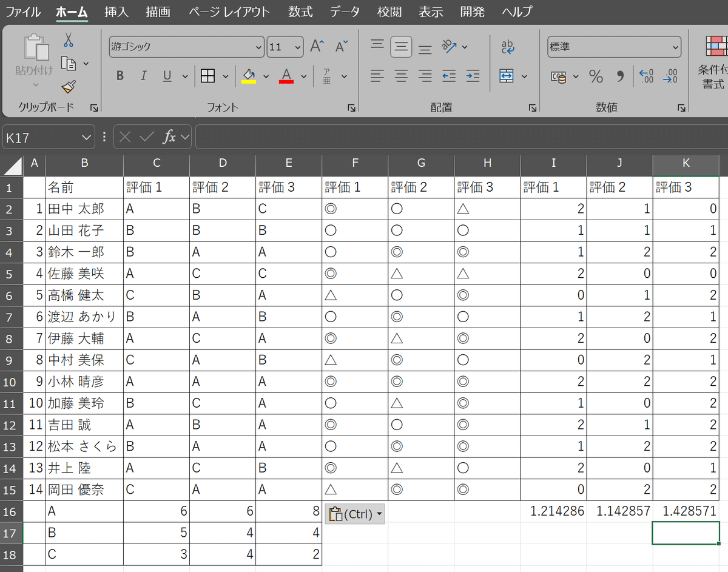
Task: Switch to the 挿入 tab
Action: [x=116, y=12]
